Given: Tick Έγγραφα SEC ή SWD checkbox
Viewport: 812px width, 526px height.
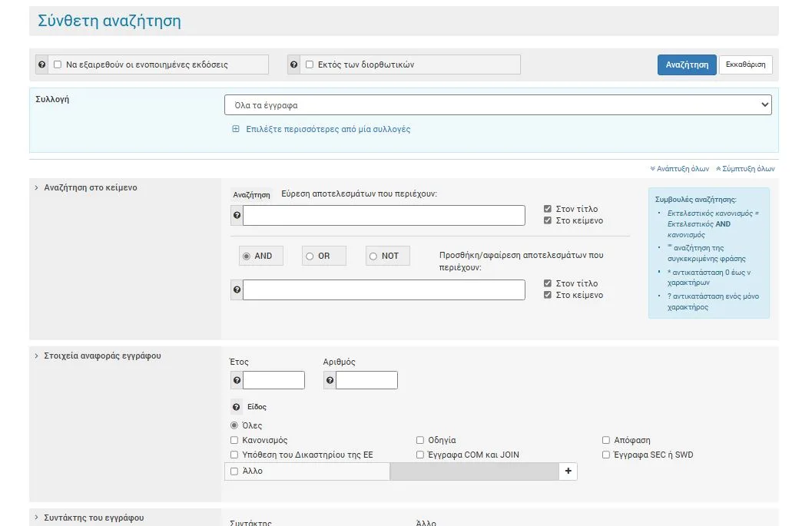Looking at the screenshot, I should coord(606,455).
